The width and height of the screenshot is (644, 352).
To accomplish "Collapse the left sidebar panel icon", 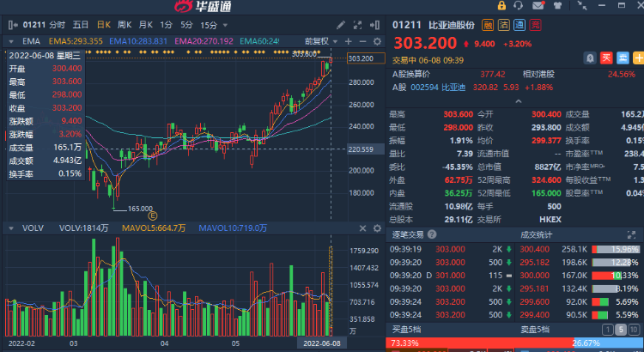I will coord(13,25).
